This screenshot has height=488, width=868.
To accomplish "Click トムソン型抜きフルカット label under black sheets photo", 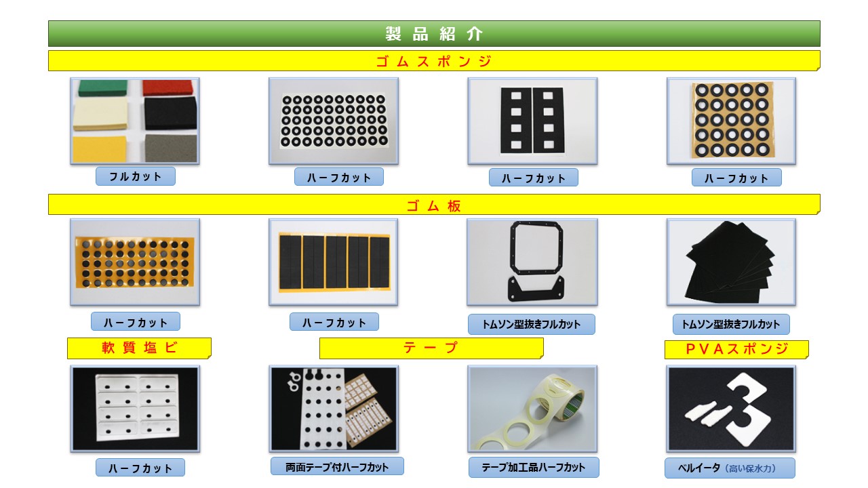I will [731, 324].
